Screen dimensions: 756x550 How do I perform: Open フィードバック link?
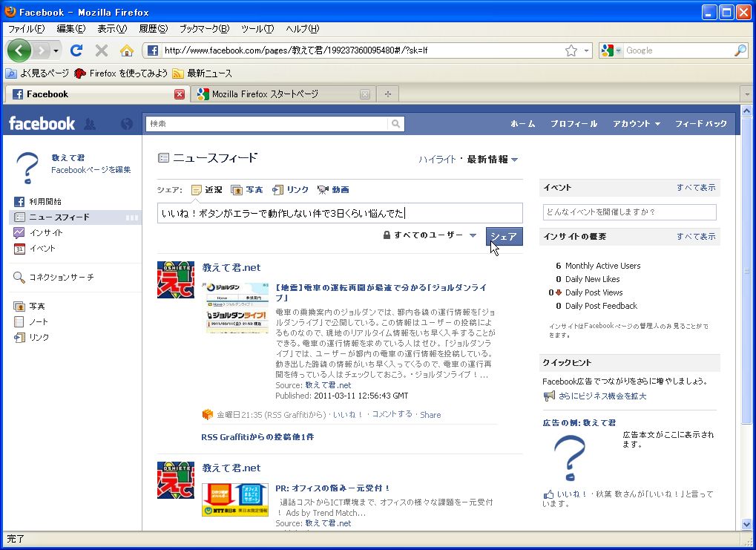point(700,124)
